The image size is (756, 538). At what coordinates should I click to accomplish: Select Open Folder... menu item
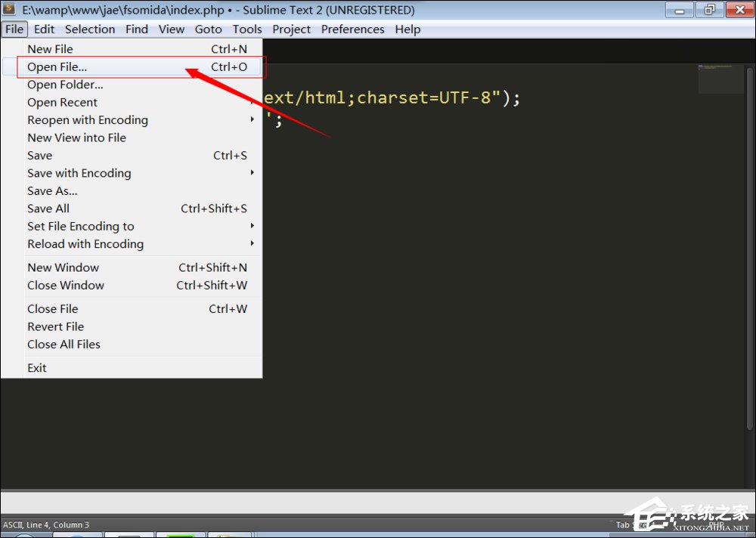(65, 85)
